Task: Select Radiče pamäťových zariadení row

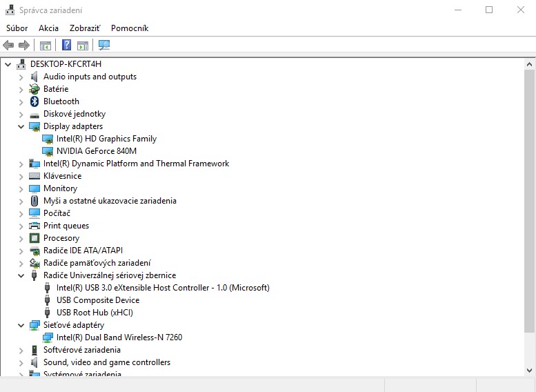Action: (x=97, y=263)
